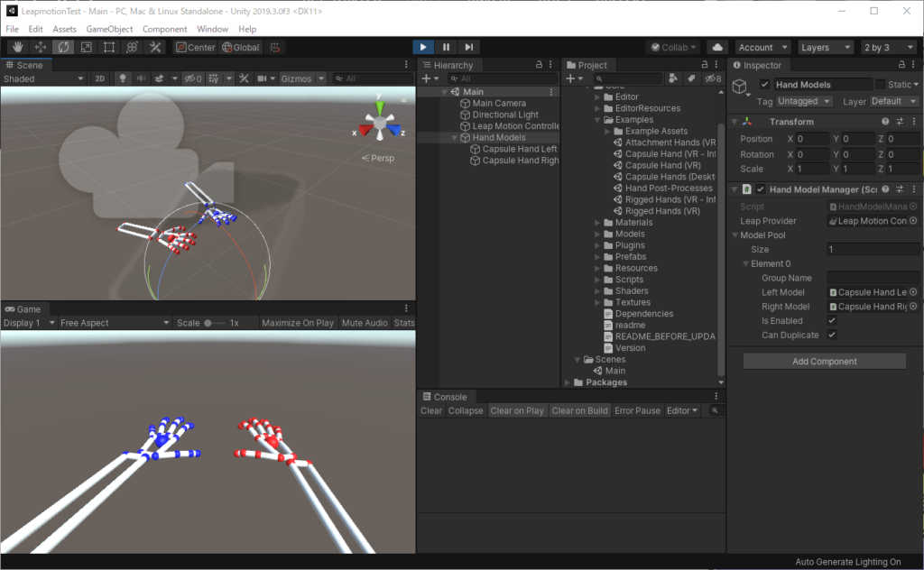Viewport: 924px width, 570px height.
Task: Open Account dropdown
Action: tap(762, 47)
